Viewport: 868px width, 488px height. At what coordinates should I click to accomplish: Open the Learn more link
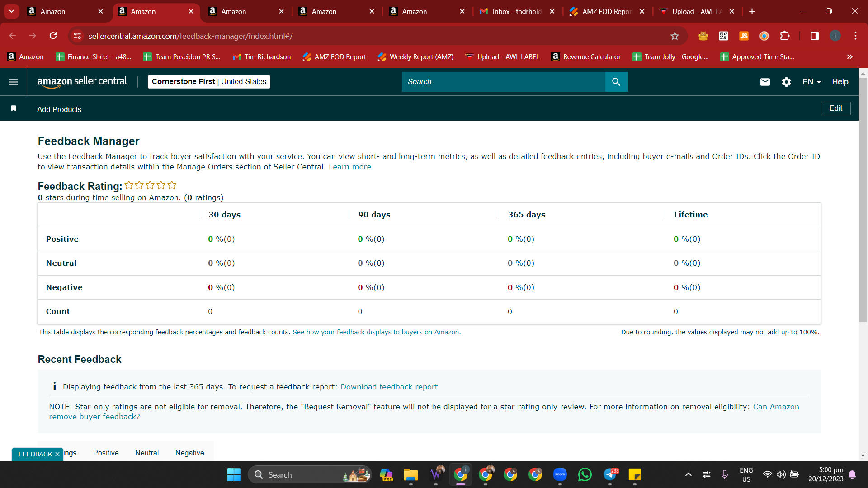point(350,167)
